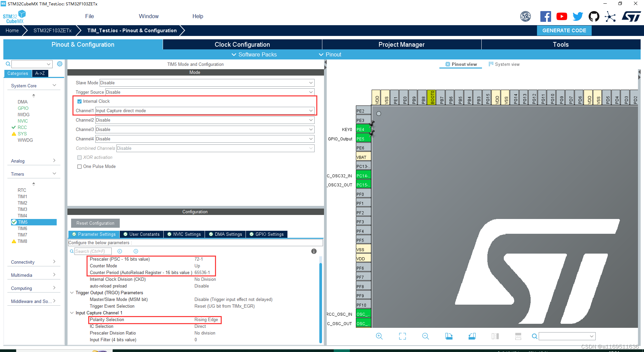Open the Slave Mode dropdown

pyautogui.click(x=207, y=83)
